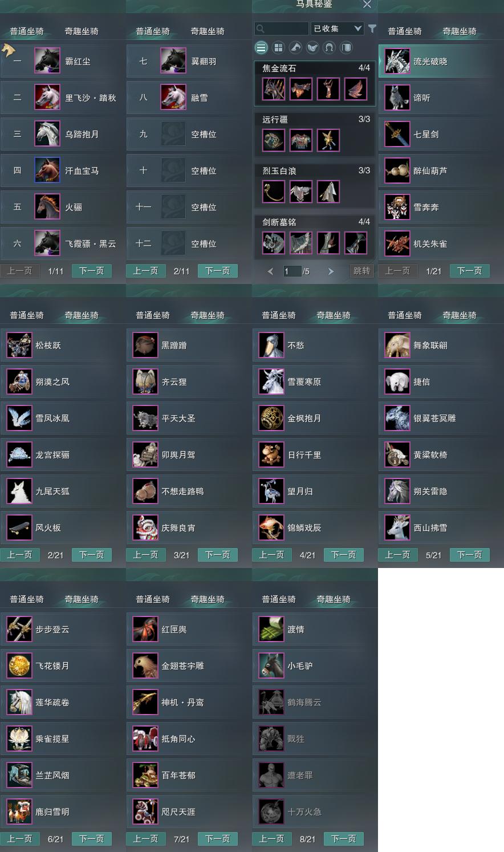Open 奇趣坐骑 tab above 霸红尘
This screenshot has height=852, width=504.
coord(82,31)
